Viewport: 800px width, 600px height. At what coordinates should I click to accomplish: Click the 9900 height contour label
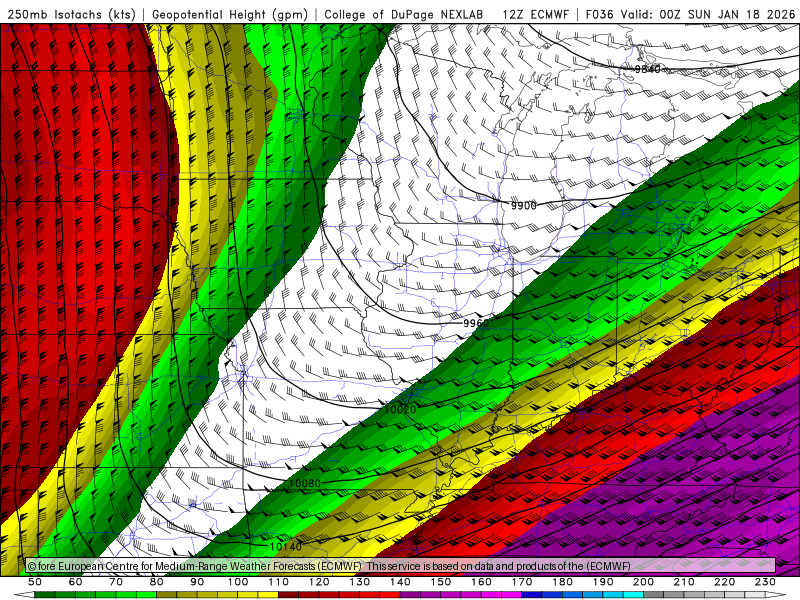(524, 205)
